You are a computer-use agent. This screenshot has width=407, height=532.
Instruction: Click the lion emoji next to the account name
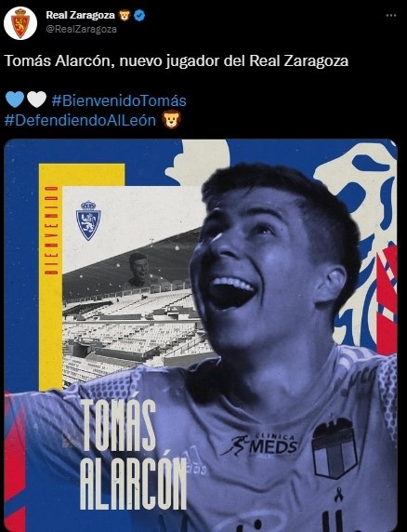[x=125, y=15]
